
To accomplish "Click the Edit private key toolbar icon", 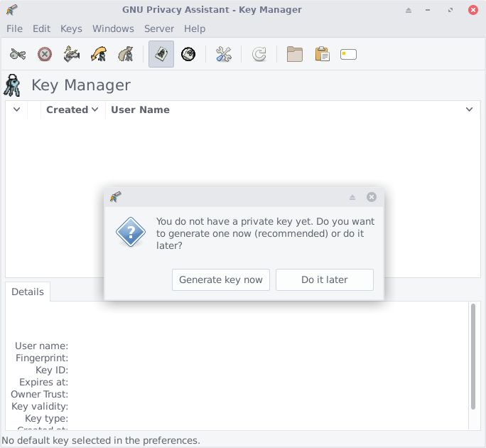I will [18, 54].
